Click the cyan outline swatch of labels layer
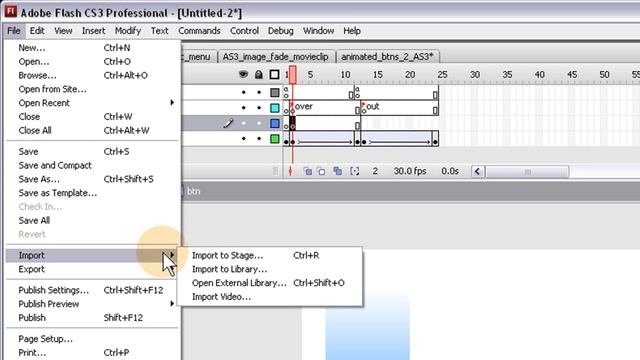Image resolution: width=640 pixels, height=360 pixels. (275, 108)
